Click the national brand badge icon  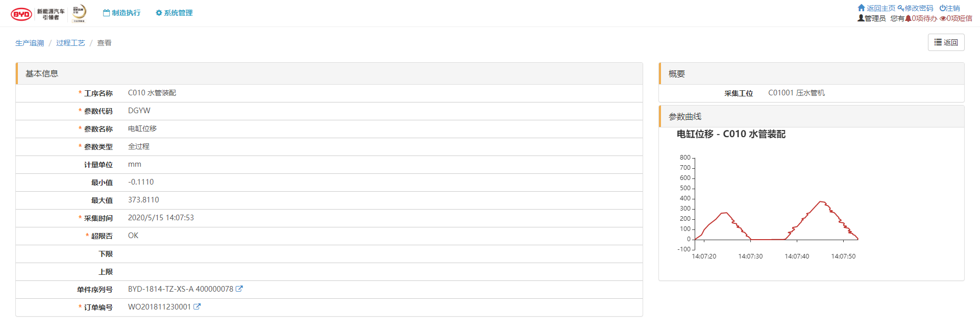(x=79, y=13)
